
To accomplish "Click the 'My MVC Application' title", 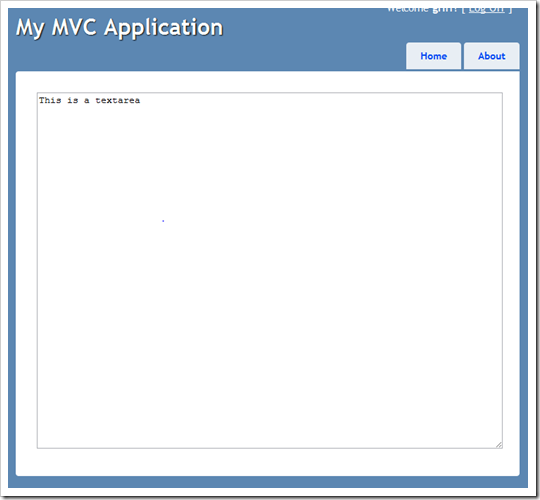I will click(x=120, y=28).
